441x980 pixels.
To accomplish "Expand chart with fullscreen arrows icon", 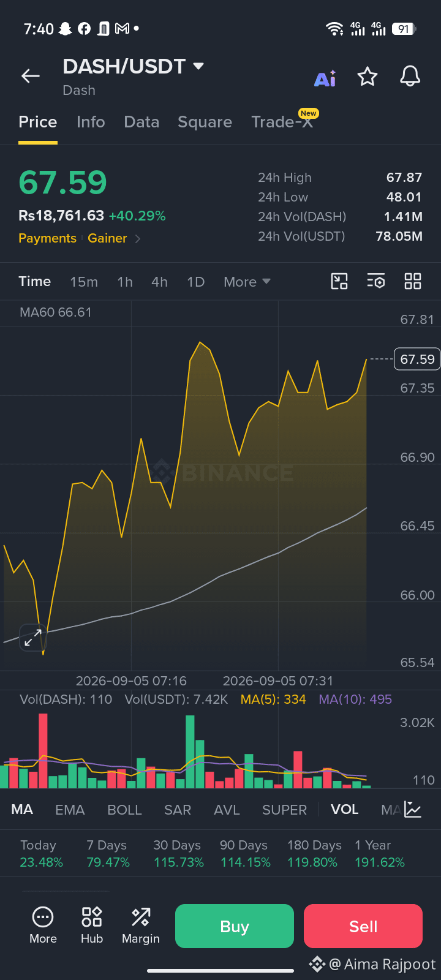I will pyautogui.click(x=32, y=638).
